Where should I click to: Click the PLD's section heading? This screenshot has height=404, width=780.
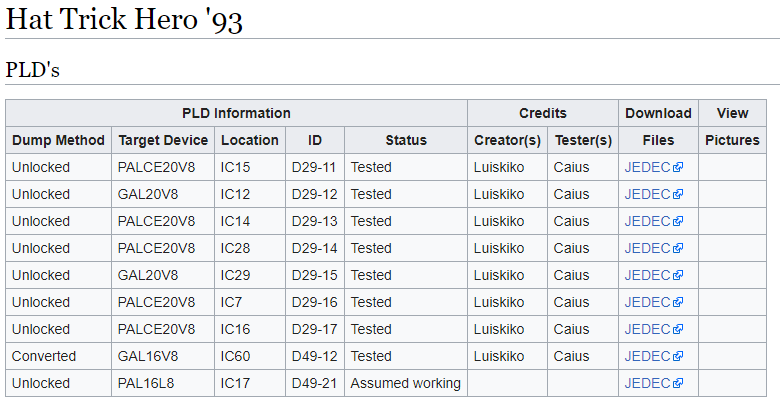coord(32,70)
